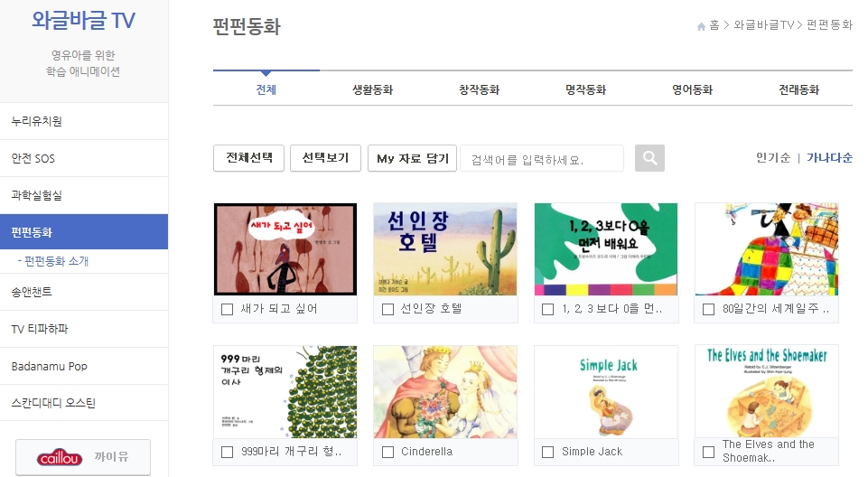Open the Caillou logo banner
This screenshot has width=868, height=477.
pyautogui.click(x=83, y=457)
